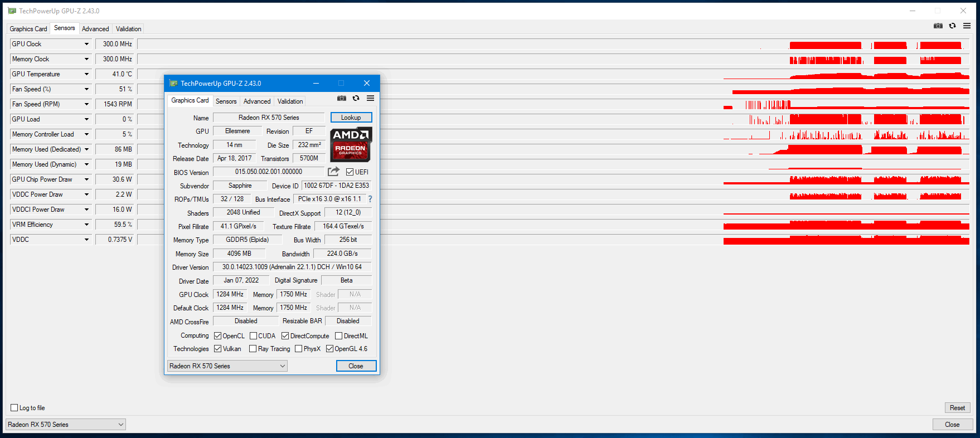This screenshot has height=438, width=980.
Task: Click the 41.0 °C GPU Temperature value
Action: coord(115,74)
